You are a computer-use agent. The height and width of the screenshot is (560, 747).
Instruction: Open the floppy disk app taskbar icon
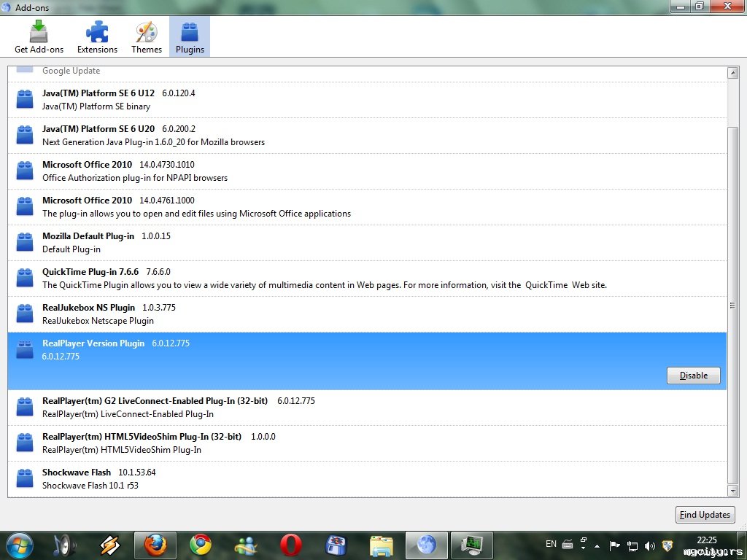point(336,545)
